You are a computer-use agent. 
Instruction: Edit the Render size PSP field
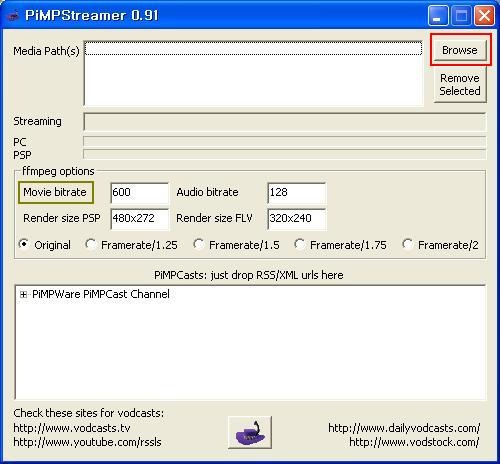click(x=140, y=219)
